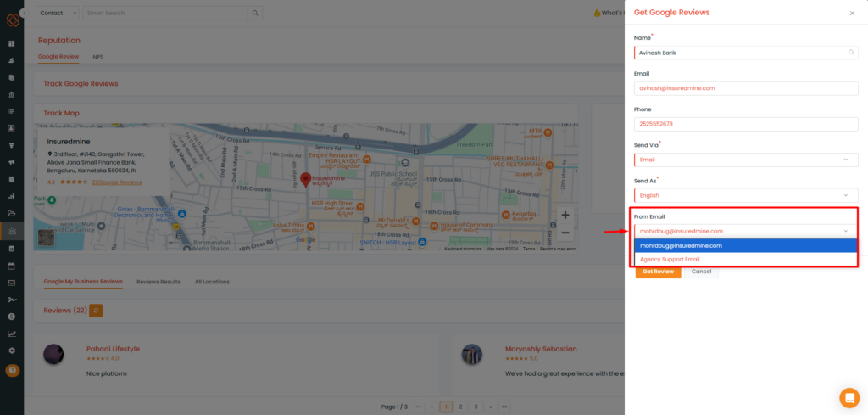
Task: Select the Agency Support Email option
Action: click(x=746, y=260)
